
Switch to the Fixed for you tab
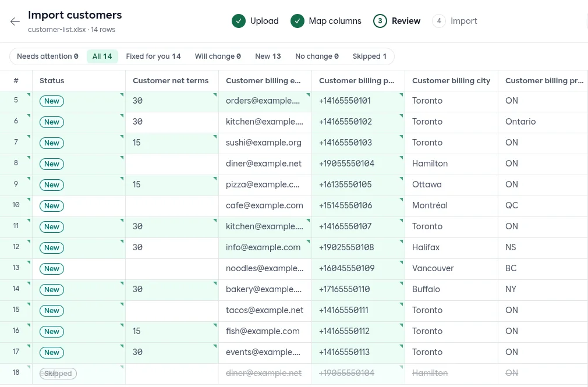[x=153, y=56]
